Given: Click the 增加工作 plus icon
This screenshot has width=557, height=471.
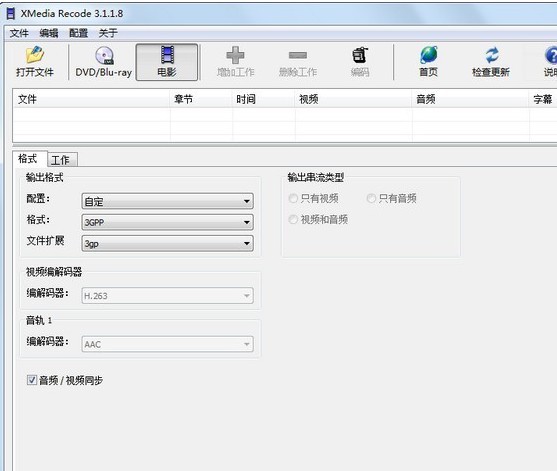Looking at the screenshot, I should [235, 55].
